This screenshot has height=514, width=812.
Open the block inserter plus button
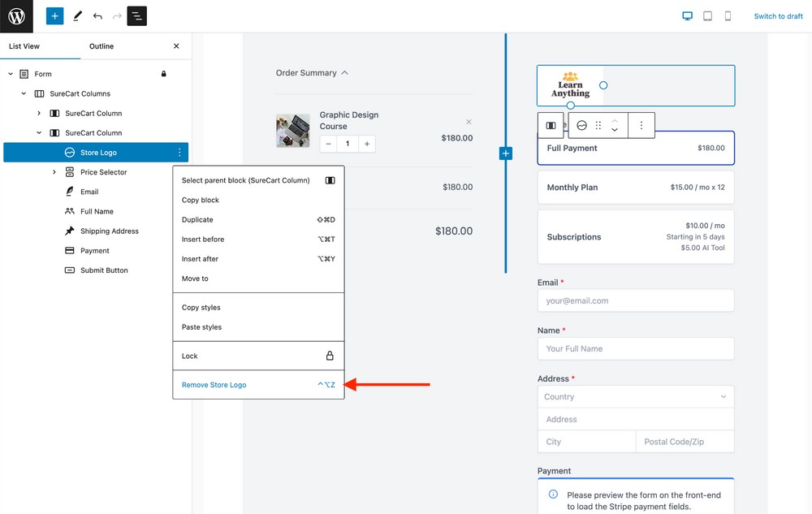tap(55, 16)
